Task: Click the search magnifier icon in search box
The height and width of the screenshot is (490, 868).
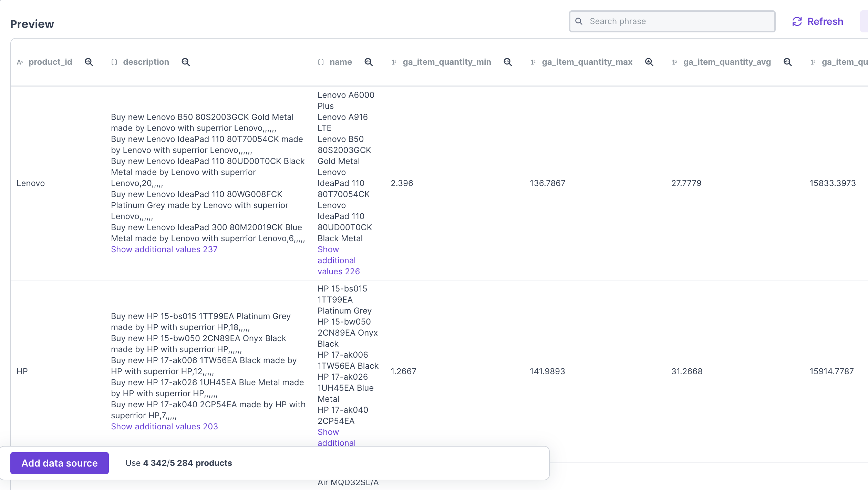Action: click(579, 21)
